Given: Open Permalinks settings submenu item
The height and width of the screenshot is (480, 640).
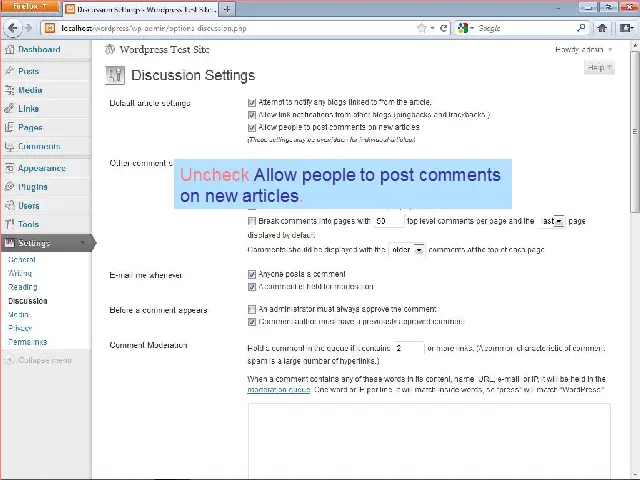Looking at the screenshot, I should [28, 342].
